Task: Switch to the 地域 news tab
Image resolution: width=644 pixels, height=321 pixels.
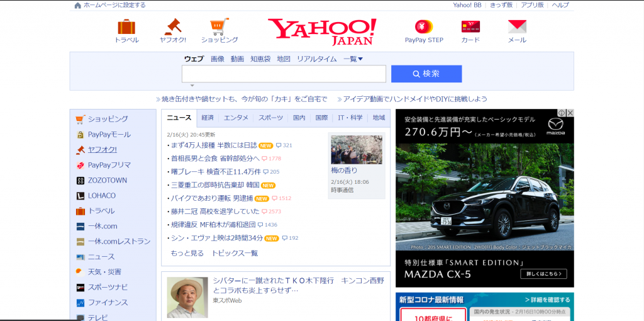Action: tap(379, 118)
